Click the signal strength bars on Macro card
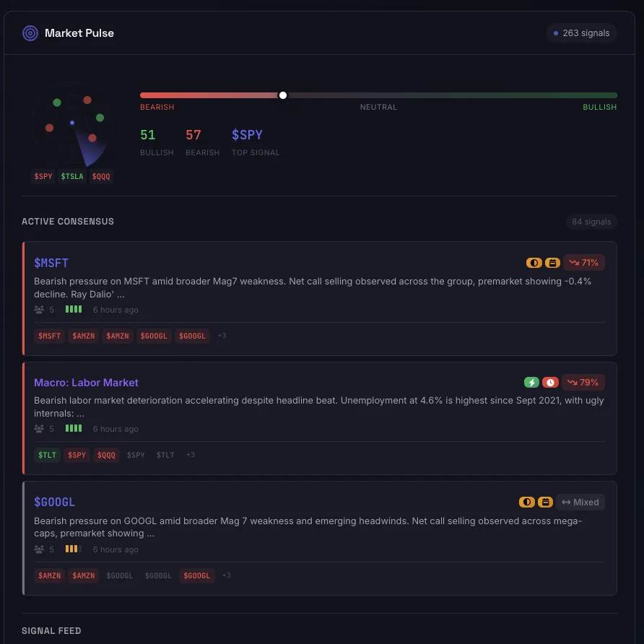This screenshot has width=644, height=644. (x=72, y=428)
